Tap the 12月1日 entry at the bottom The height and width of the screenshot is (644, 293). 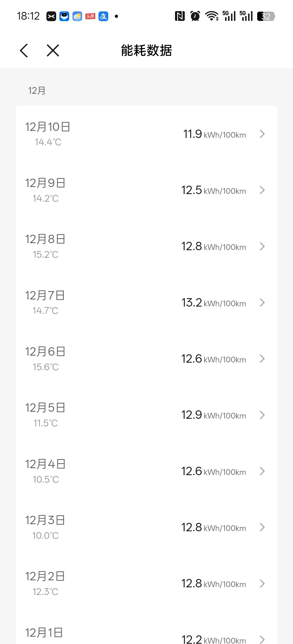point(146,634)
